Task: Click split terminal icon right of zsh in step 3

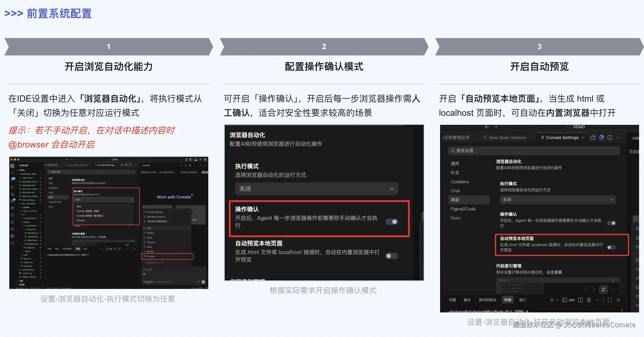Action: pos(580,300)
